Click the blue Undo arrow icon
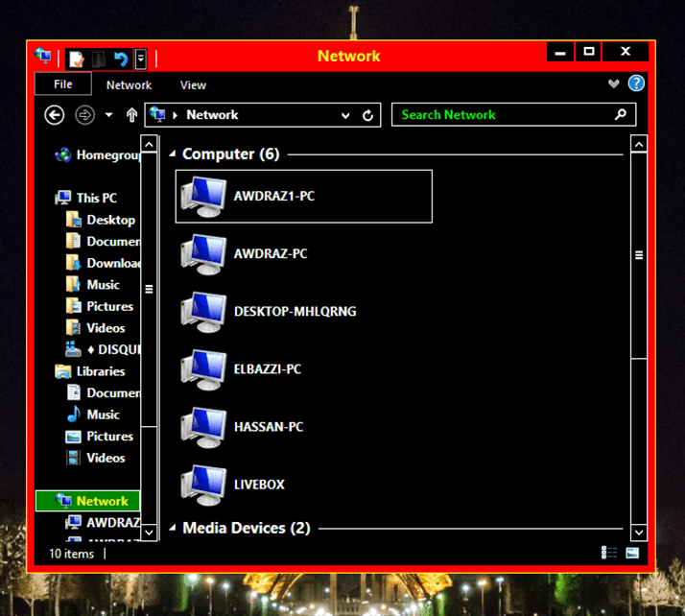The width and height of the screenshot is (685, 616). pyautogui.click(x=121, y=59)
